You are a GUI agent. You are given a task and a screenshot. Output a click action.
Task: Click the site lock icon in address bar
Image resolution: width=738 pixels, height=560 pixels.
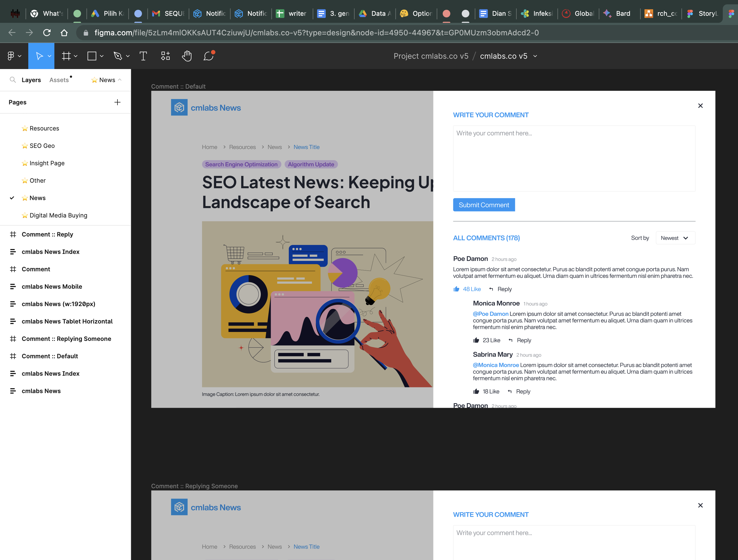[86, 33]
